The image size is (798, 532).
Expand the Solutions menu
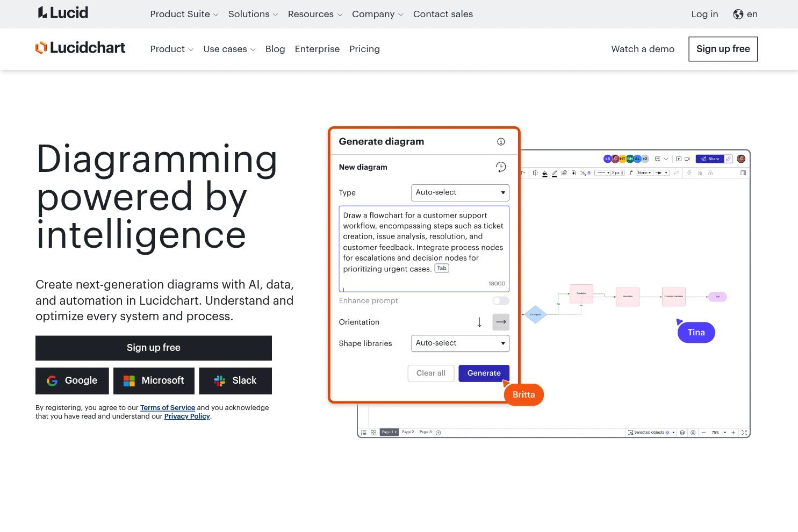tap(253, 15)
